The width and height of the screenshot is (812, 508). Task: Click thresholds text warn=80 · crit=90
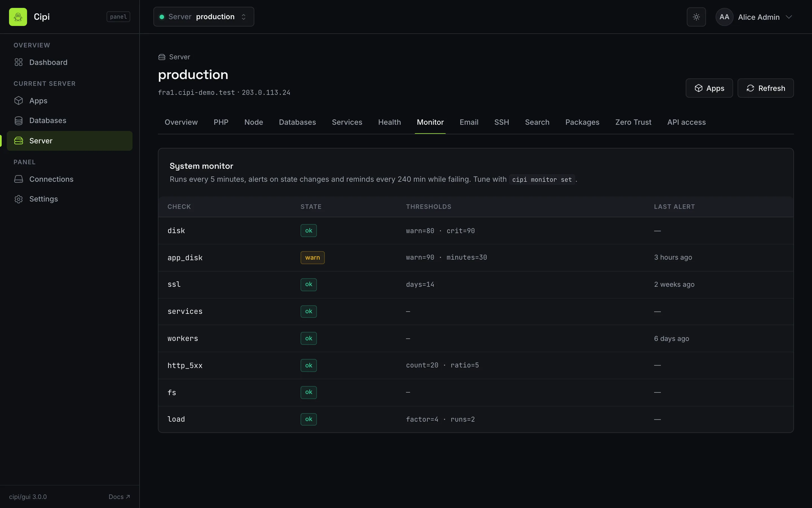pyautogui.click(x=440, y=231)
